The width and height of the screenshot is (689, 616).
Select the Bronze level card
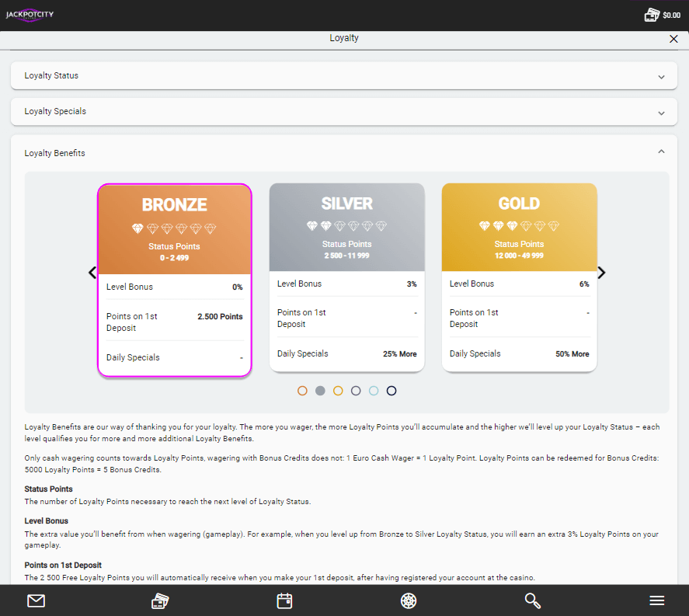tap(175, 280)
